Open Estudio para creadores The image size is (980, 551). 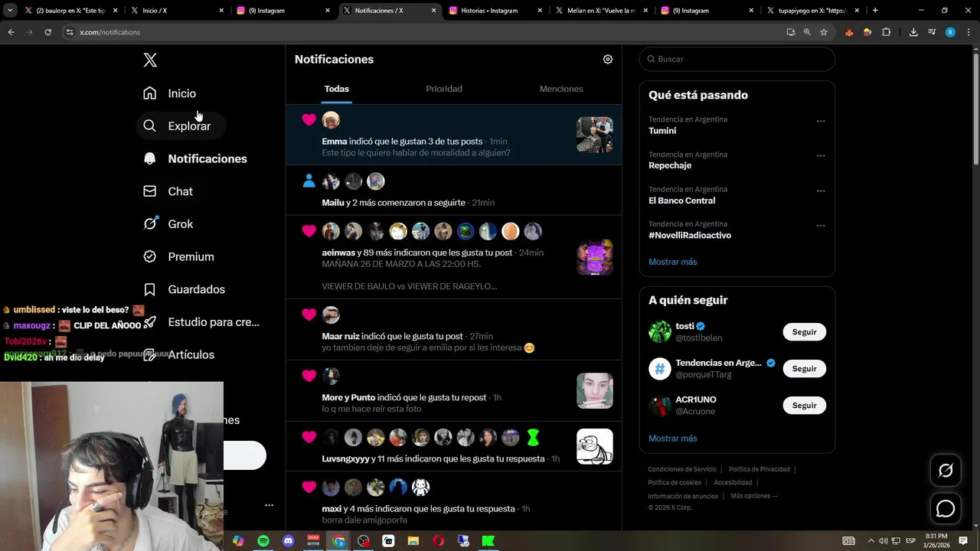click(x=201, y=322)
